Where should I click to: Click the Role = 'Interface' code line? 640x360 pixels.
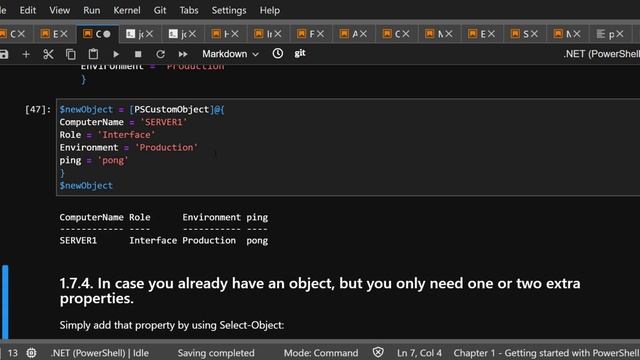(x=107, y=135)
